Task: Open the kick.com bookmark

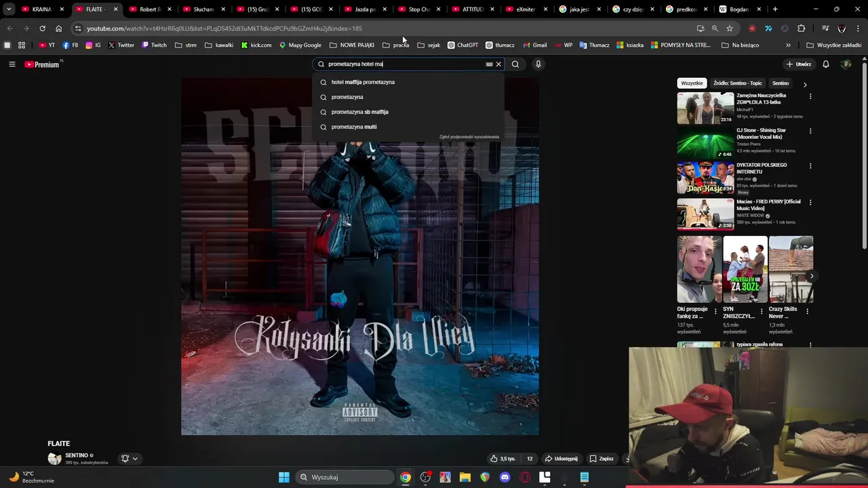Action: pyautogui.click(x=256, y=45)
